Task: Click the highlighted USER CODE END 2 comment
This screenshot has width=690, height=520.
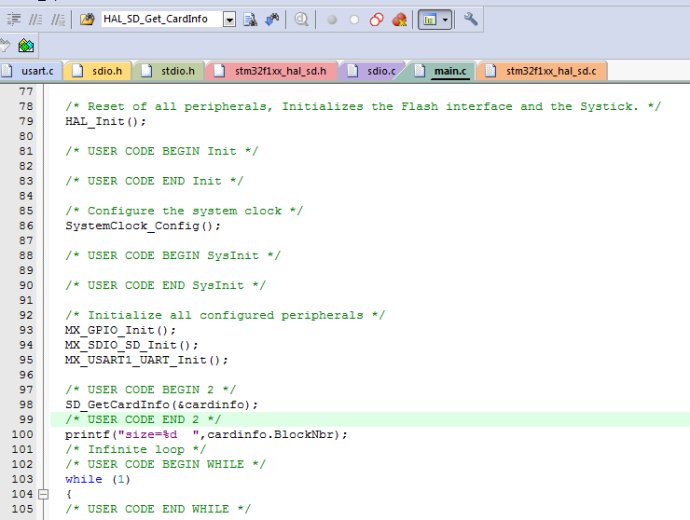Action: 143,420
